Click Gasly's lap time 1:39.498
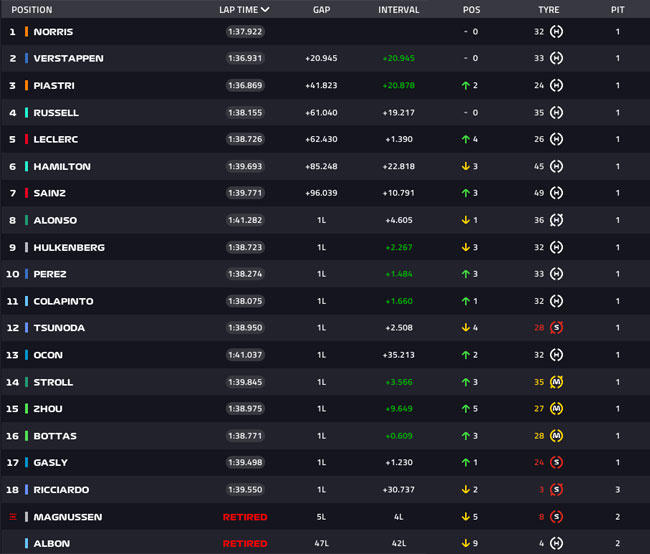 [x=245, y=462]
